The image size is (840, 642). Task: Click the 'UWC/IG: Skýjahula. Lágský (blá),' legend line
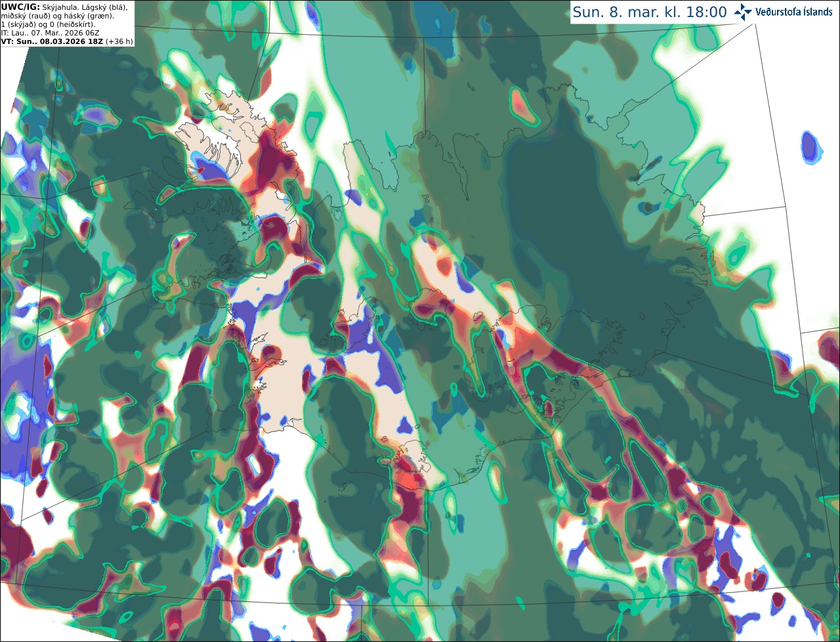click(64, 7)
